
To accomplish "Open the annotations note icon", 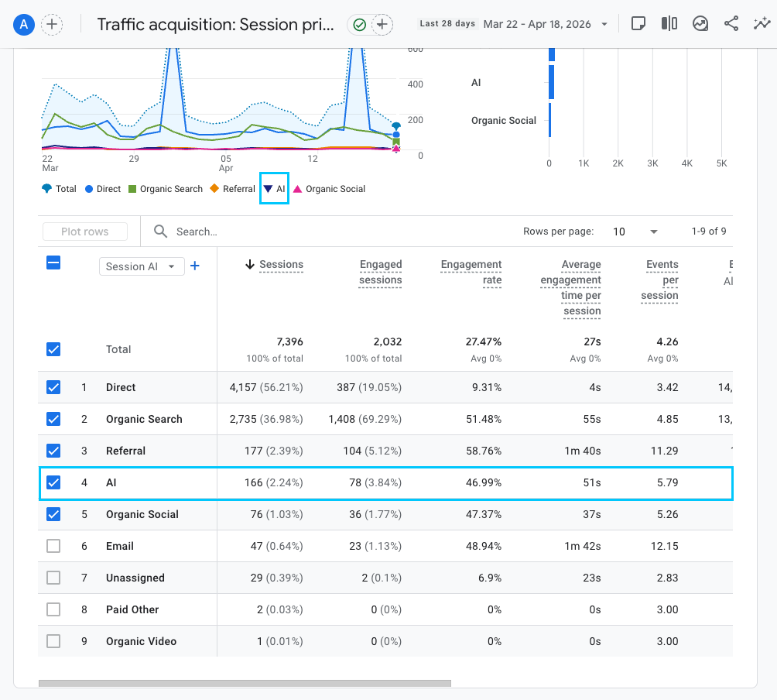I will pyautogui.click(x=638, y=24).
